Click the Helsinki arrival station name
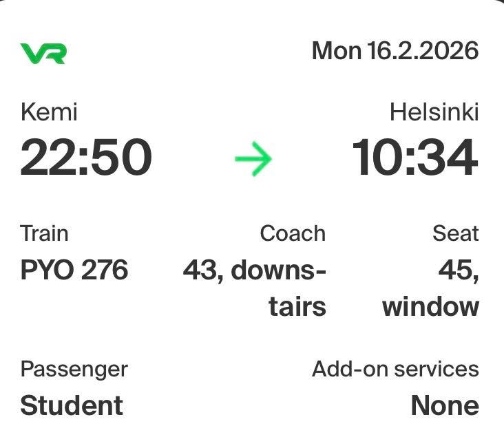This screenshot has height=437, width=504. 434,112
